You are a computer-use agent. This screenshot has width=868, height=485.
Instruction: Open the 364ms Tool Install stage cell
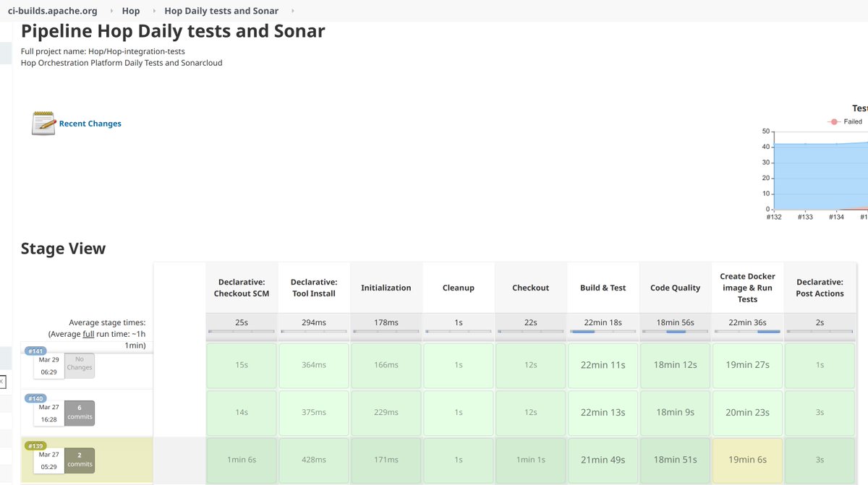(314, 365)
